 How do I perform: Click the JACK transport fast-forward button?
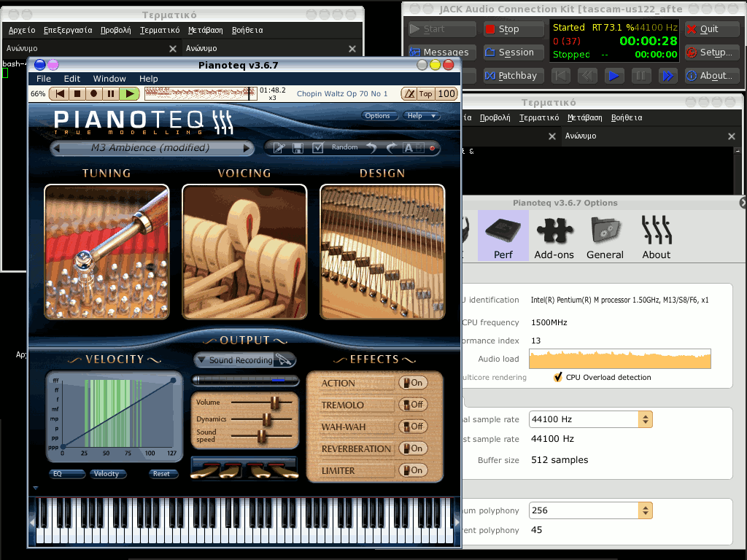click(668, 76)
